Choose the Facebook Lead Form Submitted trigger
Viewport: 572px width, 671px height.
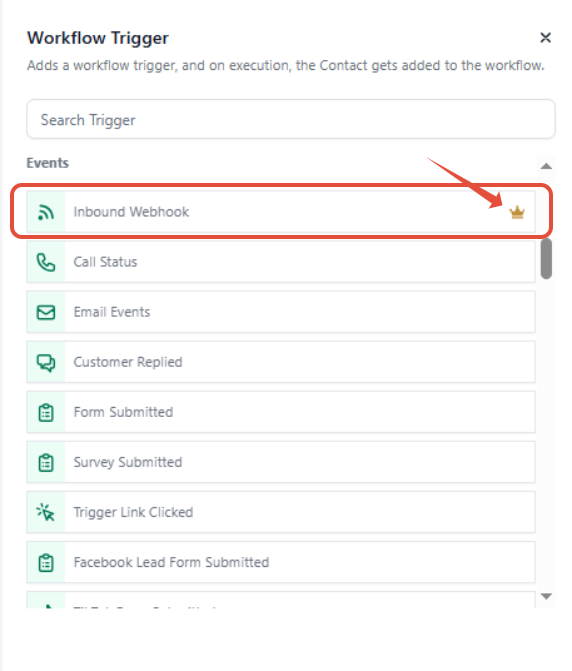pyautogui.click(x=281, y=562)
